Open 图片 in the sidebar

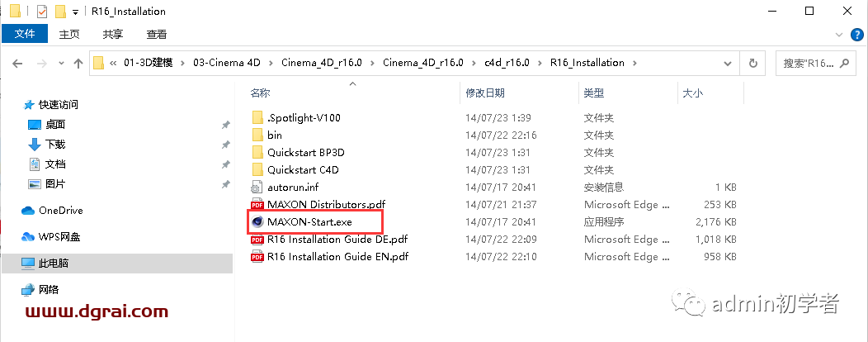[x=55, y=183]
